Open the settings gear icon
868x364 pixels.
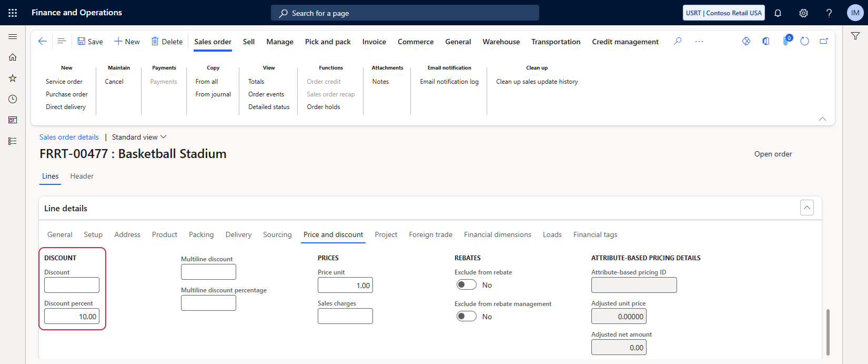(803, 13)
